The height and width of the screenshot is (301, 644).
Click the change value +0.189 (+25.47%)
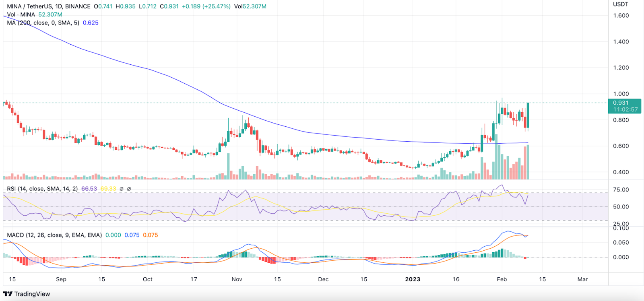206,6
